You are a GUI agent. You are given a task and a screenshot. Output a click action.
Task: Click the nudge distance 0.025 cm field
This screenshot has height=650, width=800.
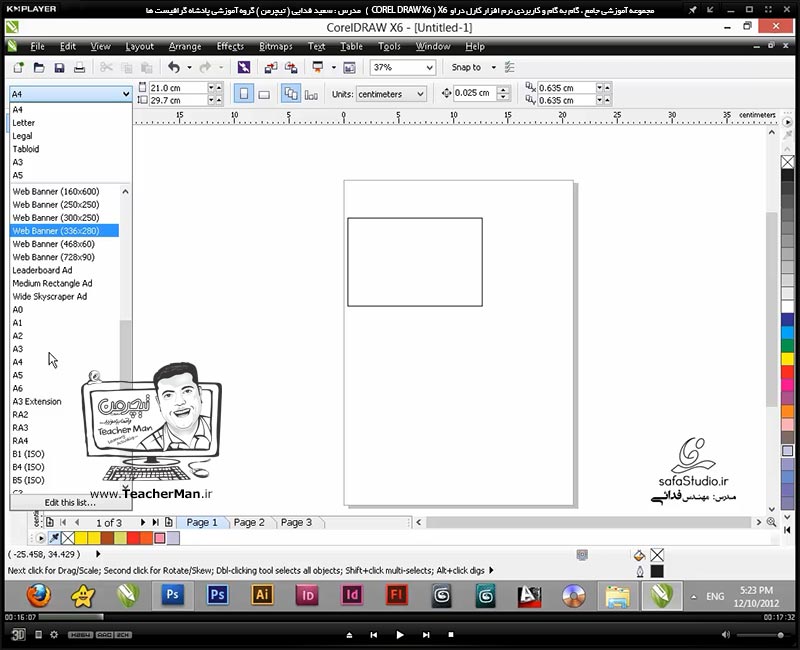coord(474,93)
